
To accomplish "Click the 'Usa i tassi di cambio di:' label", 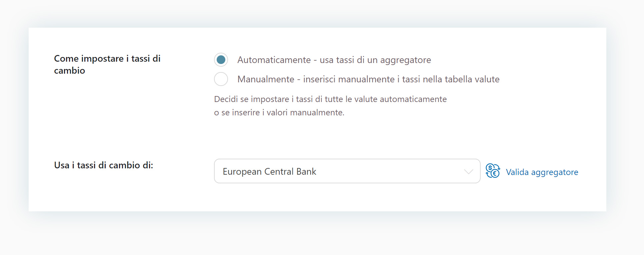I will pos(104,165).
